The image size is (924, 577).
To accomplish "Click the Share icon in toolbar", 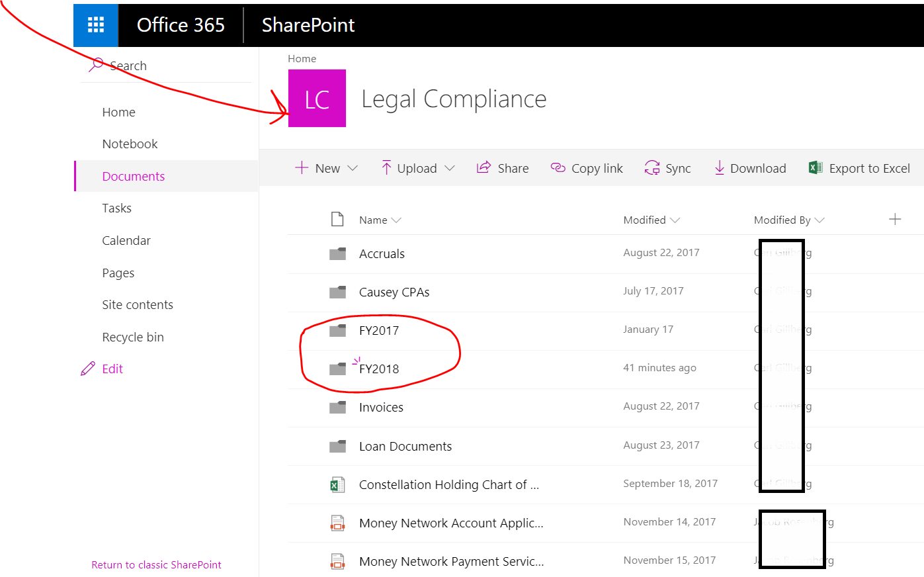I will tap(484, 167).
